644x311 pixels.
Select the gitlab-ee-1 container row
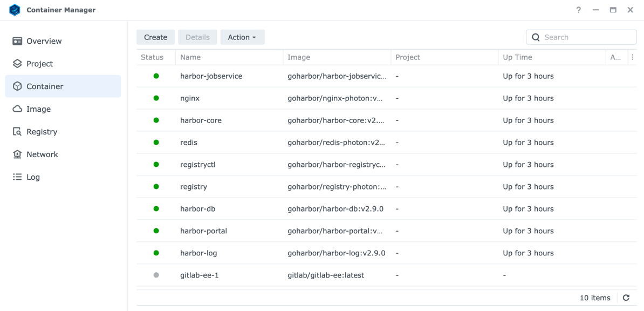click(x=200, y=275)
